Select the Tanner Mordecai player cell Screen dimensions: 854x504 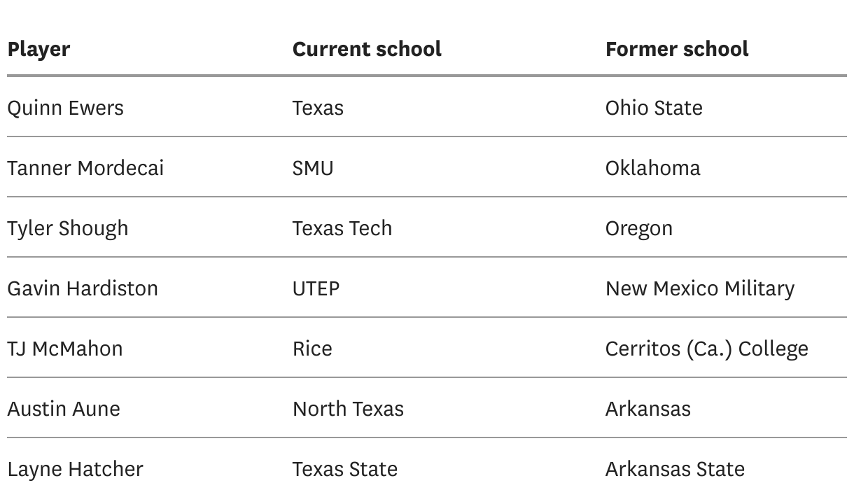point(85,168)
